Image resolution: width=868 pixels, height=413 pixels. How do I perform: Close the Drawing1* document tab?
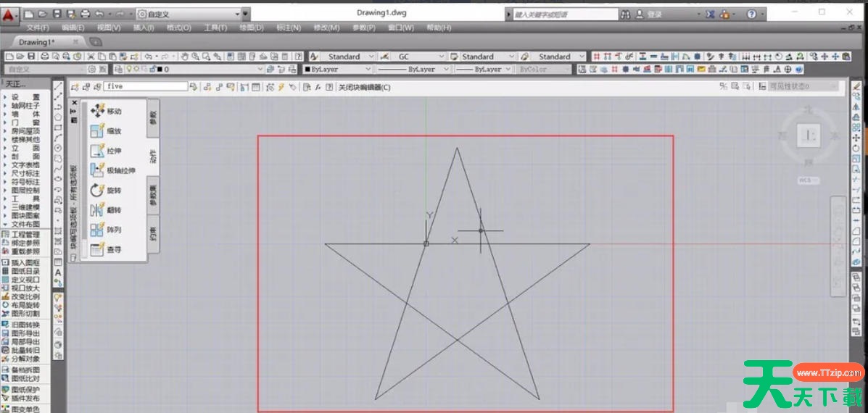(x=75, y=42)
